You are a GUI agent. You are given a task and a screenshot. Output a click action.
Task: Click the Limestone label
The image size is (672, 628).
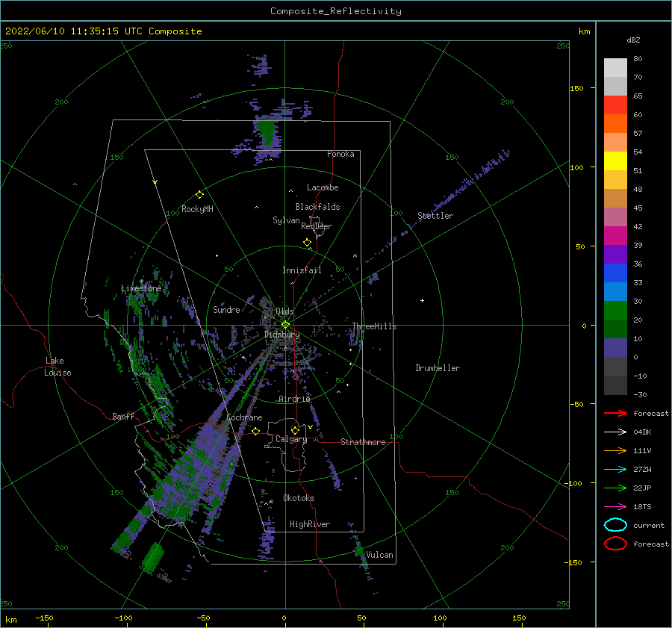pos(141,288)
